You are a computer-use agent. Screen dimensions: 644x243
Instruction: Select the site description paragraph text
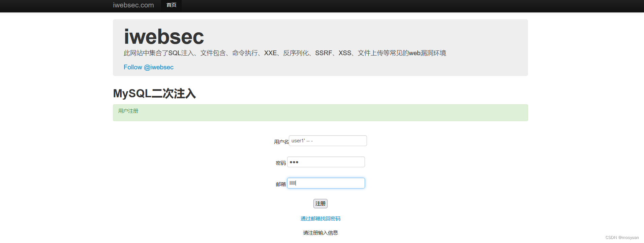pos(285,53)
